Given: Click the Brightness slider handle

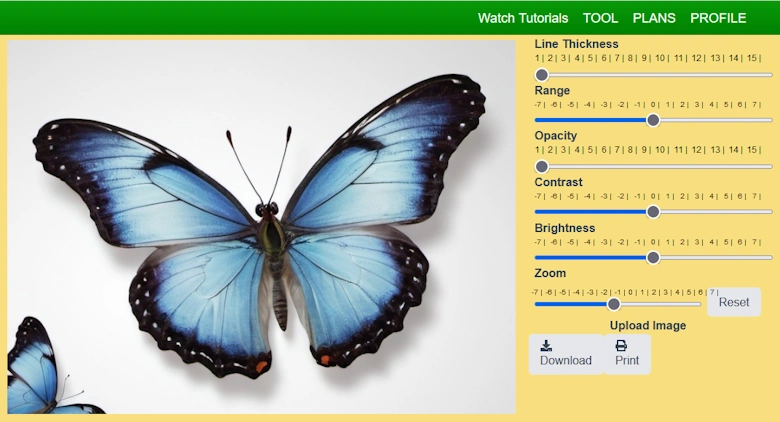Looking at the screenshot, I should [653, 257].
